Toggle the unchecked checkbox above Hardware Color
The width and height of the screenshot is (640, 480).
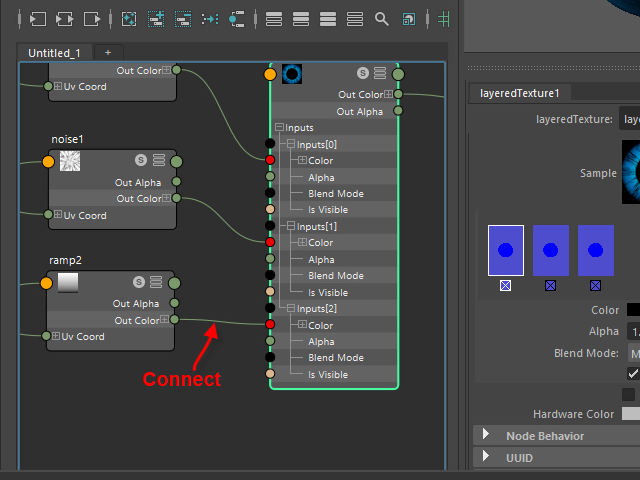point(628,394)
